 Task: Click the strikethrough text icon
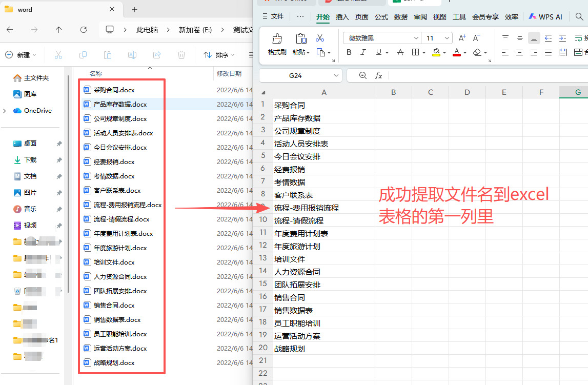(400, 52)
